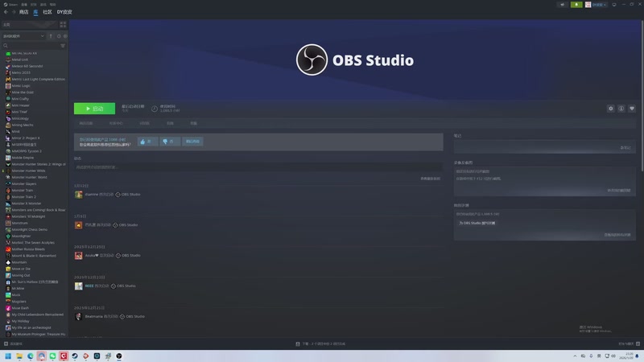Open Windows Start menu in taskbar

(x=8, y=356)
